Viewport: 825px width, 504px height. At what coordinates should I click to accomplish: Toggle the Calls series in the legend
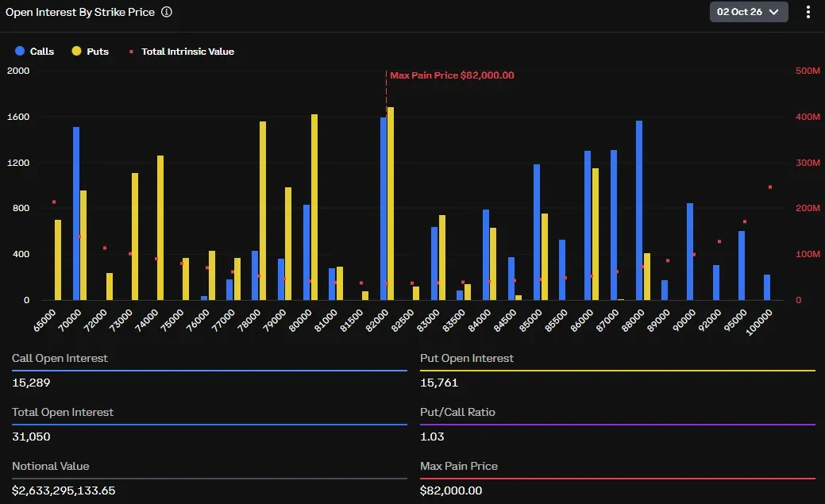coord(35,51)
